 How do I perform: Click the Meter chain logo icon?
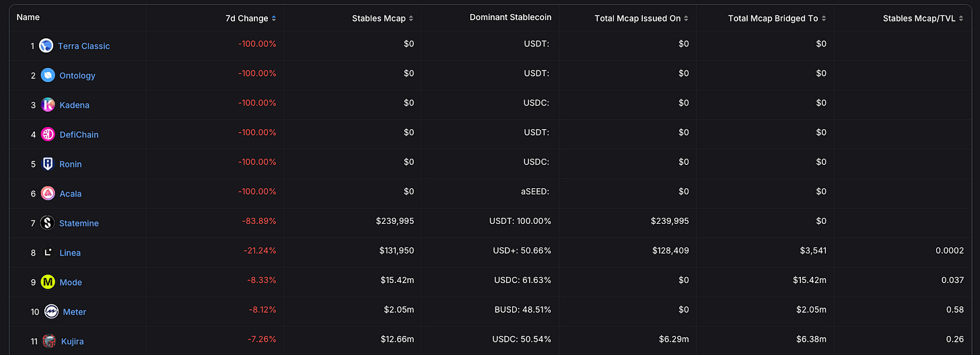click(x=51, y=312)
